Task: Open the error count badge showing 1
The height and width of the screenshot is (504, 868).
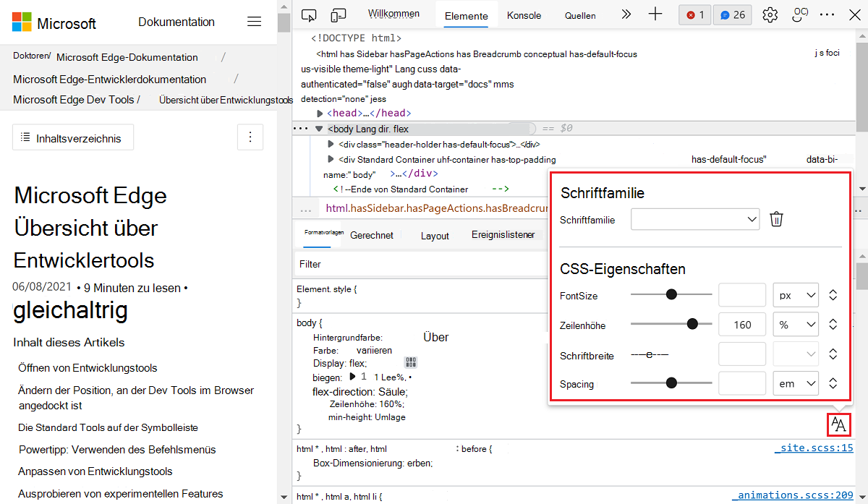Action: (x=695, y=14)
